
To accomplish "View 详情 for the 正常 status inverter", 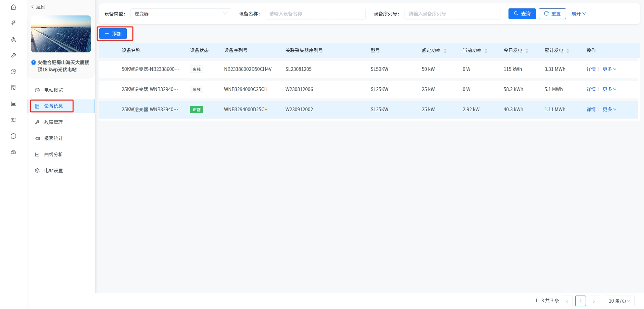I will (591, 109).
